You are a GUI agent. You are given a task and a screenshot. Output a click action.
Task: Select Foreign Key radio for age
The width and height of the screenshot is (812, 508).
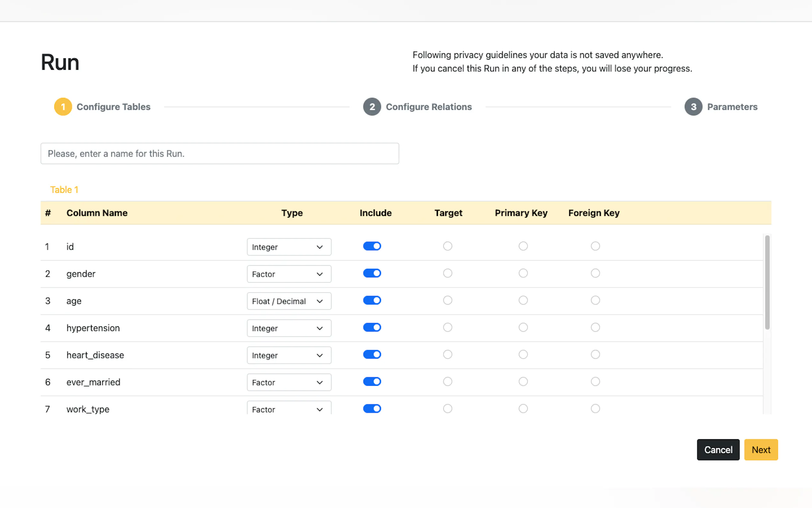coord(595,300)
